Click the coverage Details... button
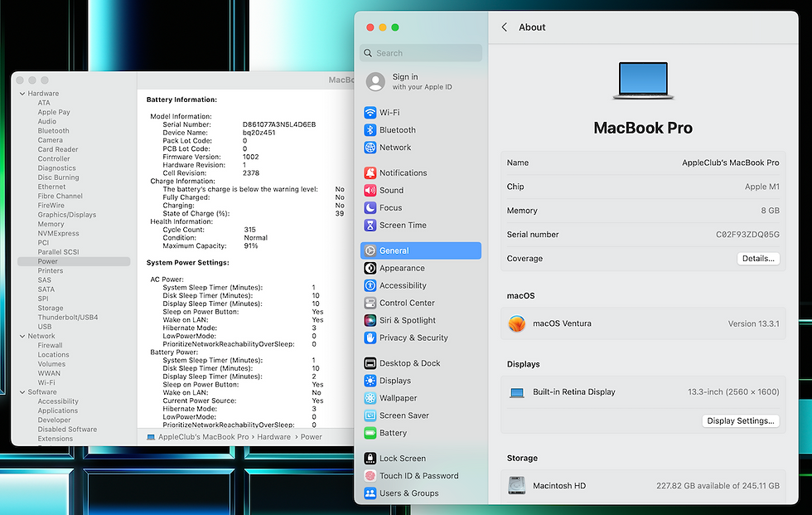 [758, 259]
